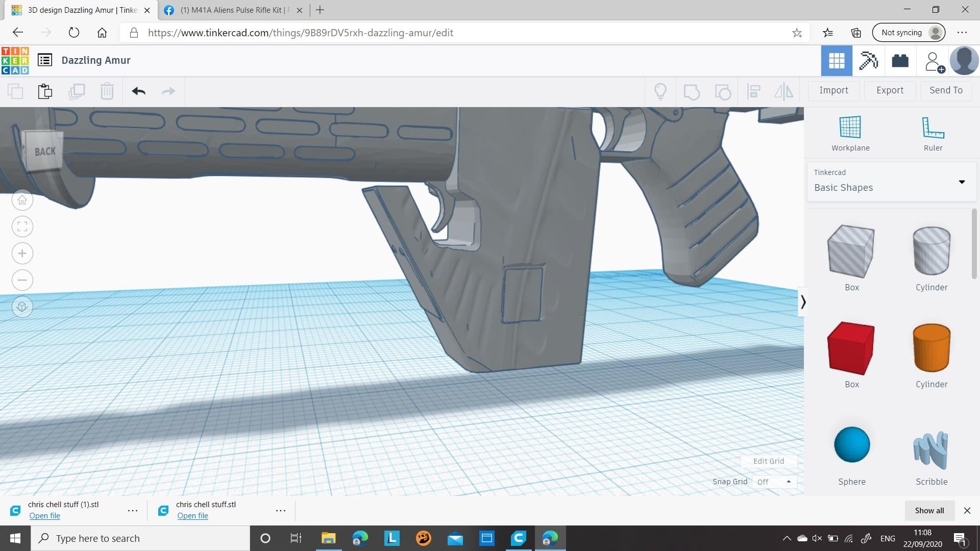Click the Not syncing profile button
The width and height of the screenshot is (980, 551).
(x=909, y=33)
